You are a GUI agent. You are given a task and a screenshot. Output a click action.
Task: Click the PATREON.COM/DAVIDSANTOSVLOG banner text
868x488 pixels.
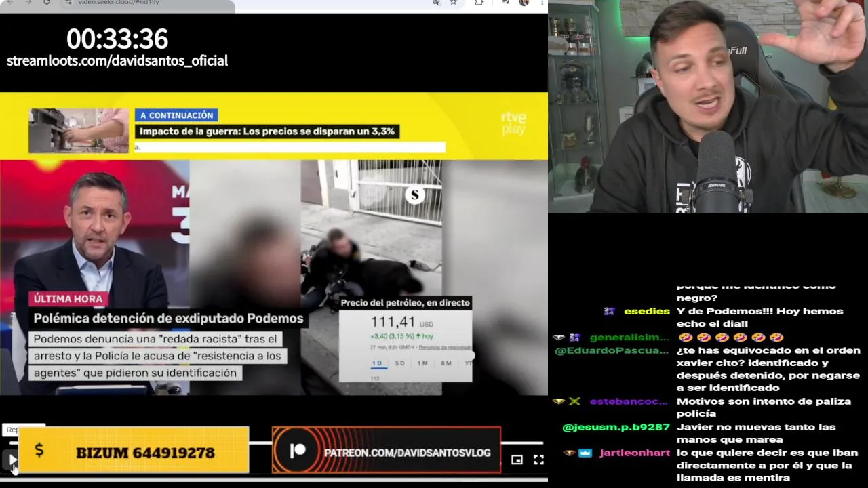408,453
